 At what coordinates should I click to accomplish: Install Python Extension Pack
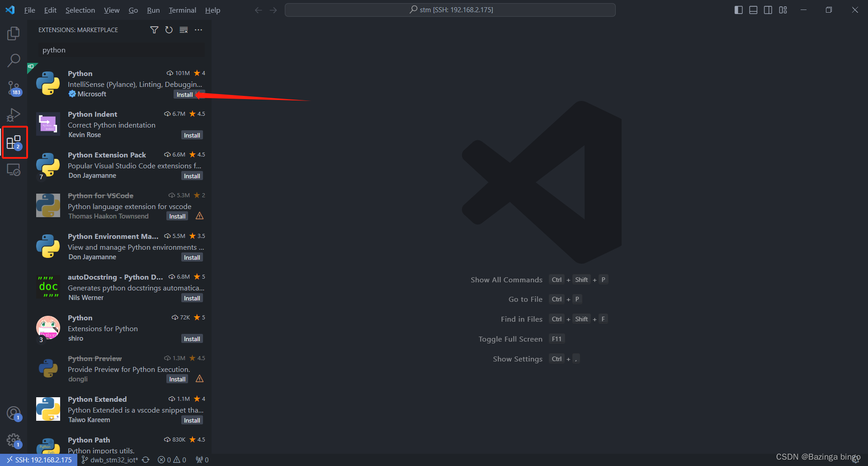tap(192, 176)
